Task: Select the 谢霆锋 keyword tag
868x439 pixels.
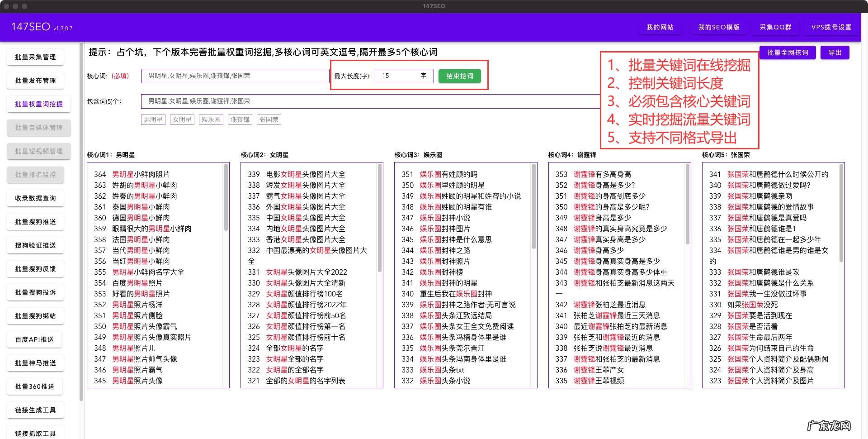Action: 240,119
